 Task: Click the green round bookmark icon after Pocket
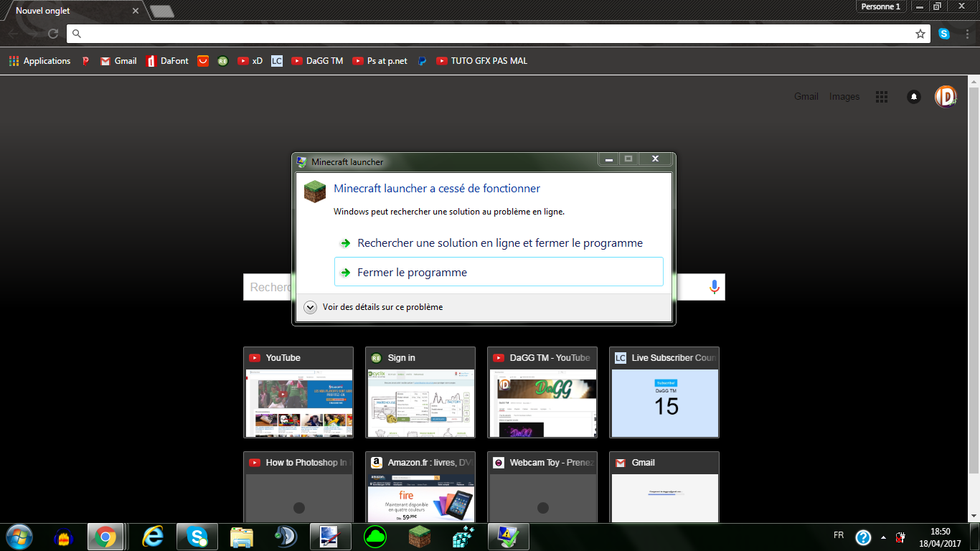223,61
